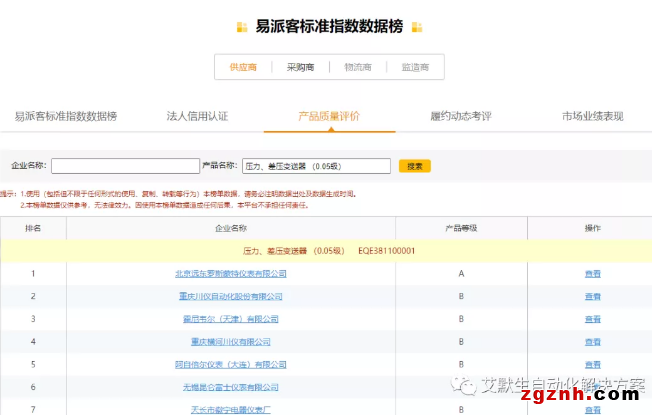652x417 pixels.
Task: Click 查看 for rank 4 row
Action: point(593,342)
